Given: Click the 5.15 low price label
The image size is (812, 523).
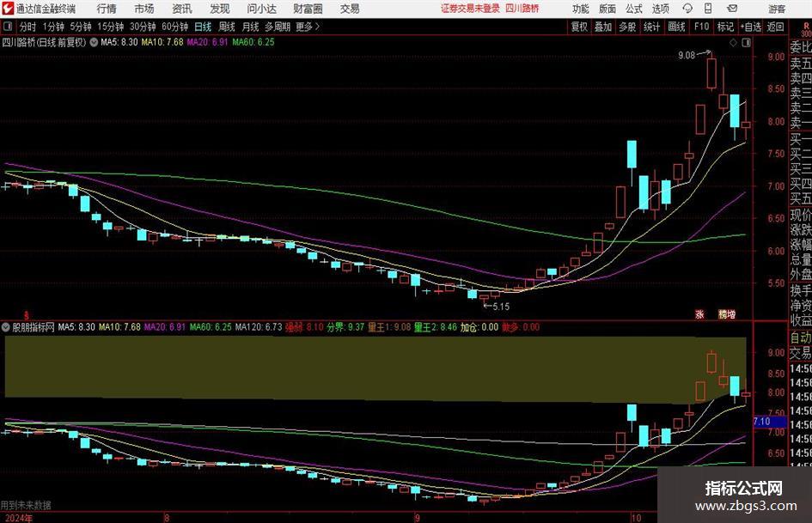Looking at the screenshot, I should click(x=501, y=307).
